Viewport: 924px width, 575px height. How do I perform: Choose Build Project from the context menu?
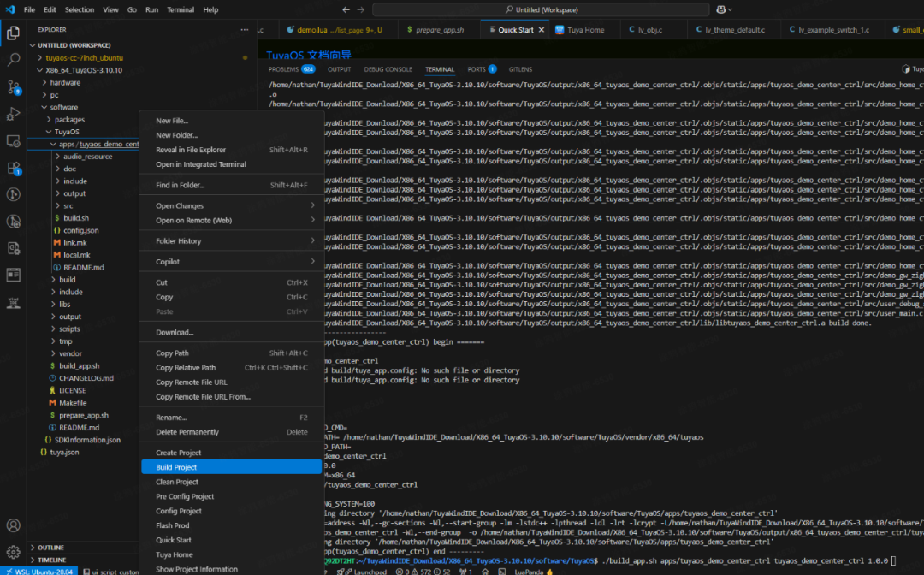(232, 467)
